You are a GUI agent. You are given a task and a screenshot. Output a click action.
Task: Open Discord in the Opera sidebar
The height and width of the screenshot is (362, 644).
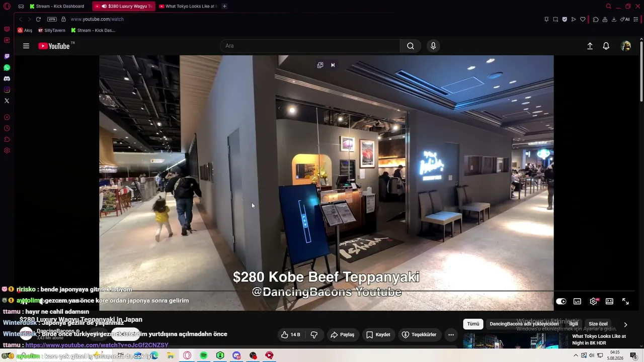point(7,78)
